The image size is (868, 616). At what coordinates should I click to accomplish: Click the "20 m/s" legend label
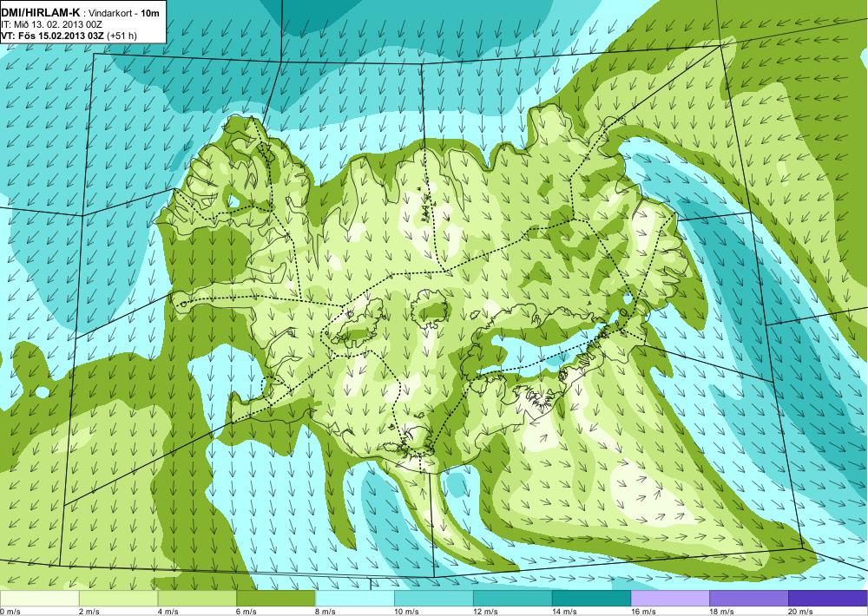pos(800,612)
